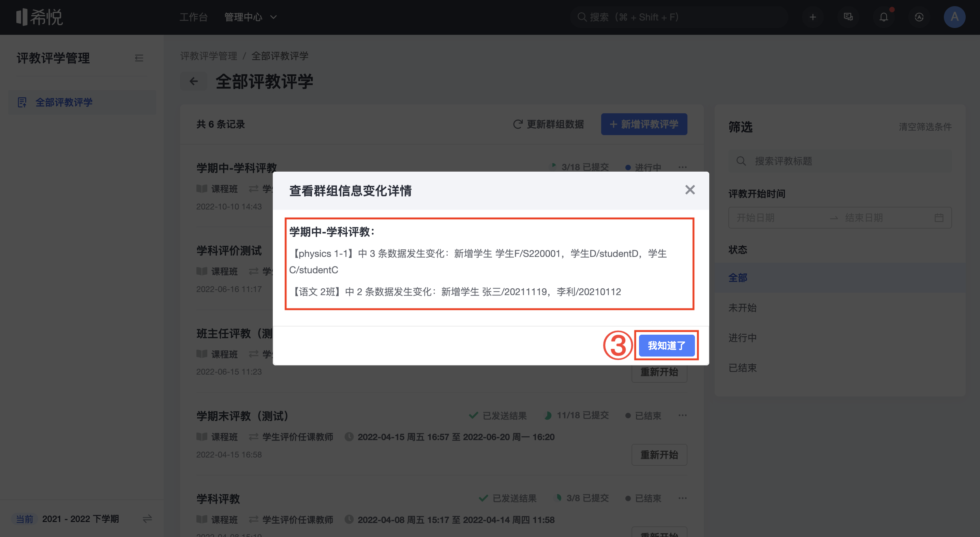The image size is (980, 537).
Task: Click 课程班 book icon on 学科评价测试
Action: pos(202,271)
